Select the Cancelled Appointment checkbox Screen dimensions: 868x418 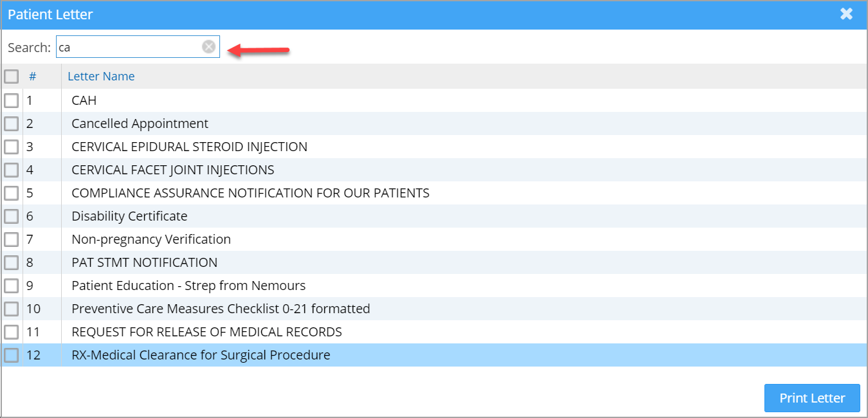[x=12, y=123]
